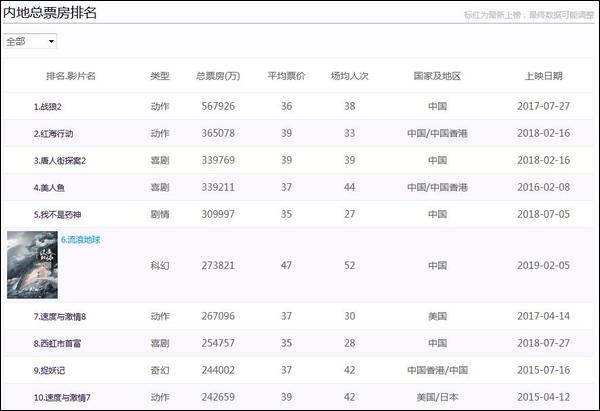Click the 奇幻 genre in 捉妖记 row
600x411 pixels.
160,370
